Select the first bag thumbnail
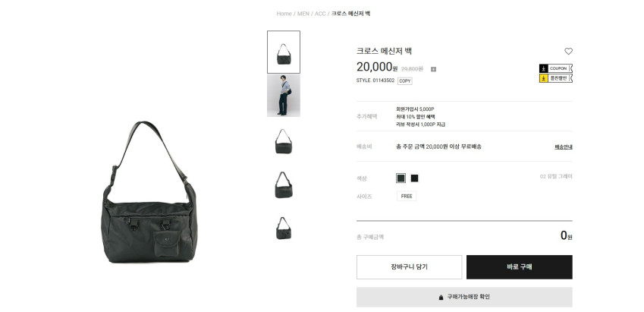Screen dimensions: 644x312 coord(284,52)
